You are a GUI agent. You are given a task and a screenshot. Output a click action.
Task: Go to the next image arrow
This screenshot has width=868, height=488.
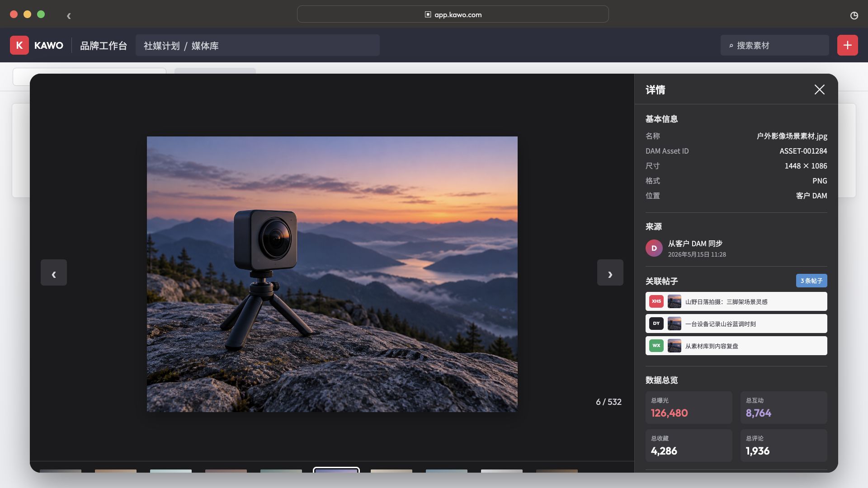(610, 272)
